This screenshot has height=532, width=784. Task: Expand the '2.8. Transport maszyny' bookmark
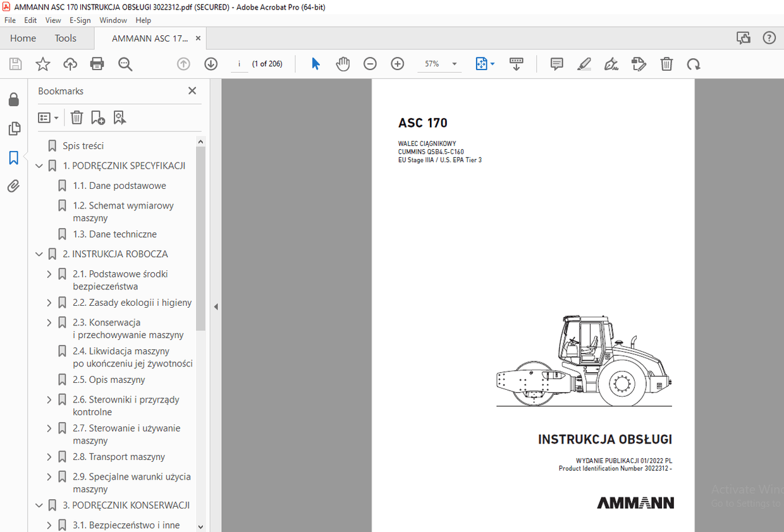pyautogui.click(x=49, y=456)
